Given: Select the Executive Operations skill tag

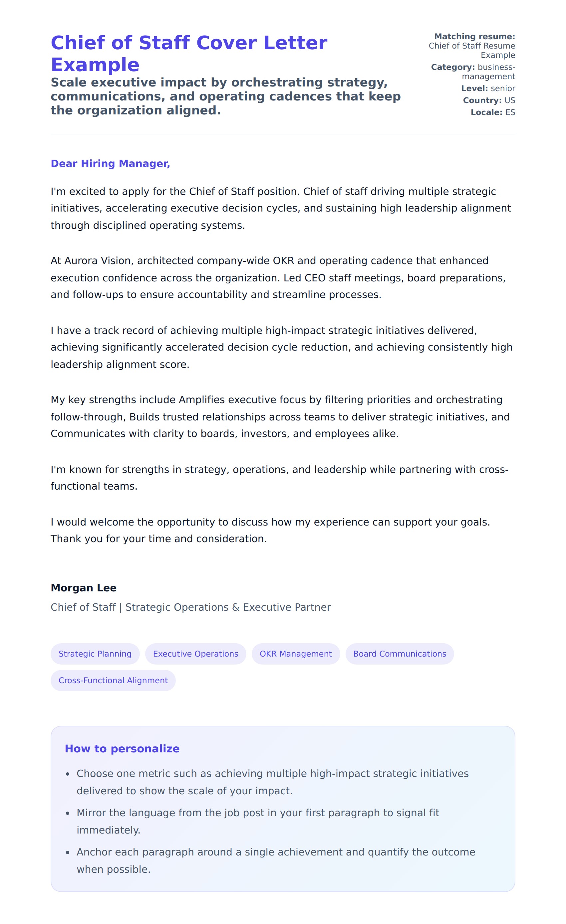Looking at the screenshot, I should 195,654.
